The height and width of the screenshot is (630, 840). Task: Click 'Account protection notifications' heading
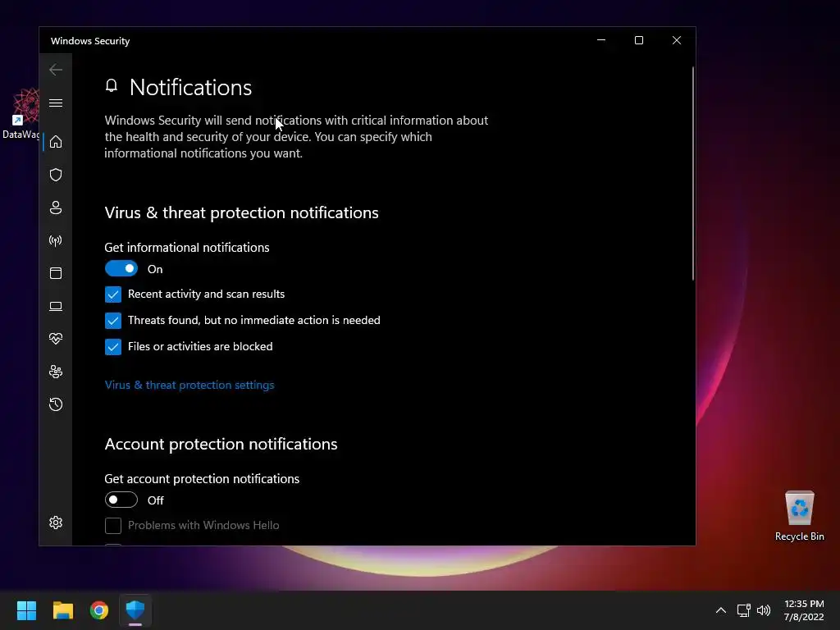pos(221,444)
